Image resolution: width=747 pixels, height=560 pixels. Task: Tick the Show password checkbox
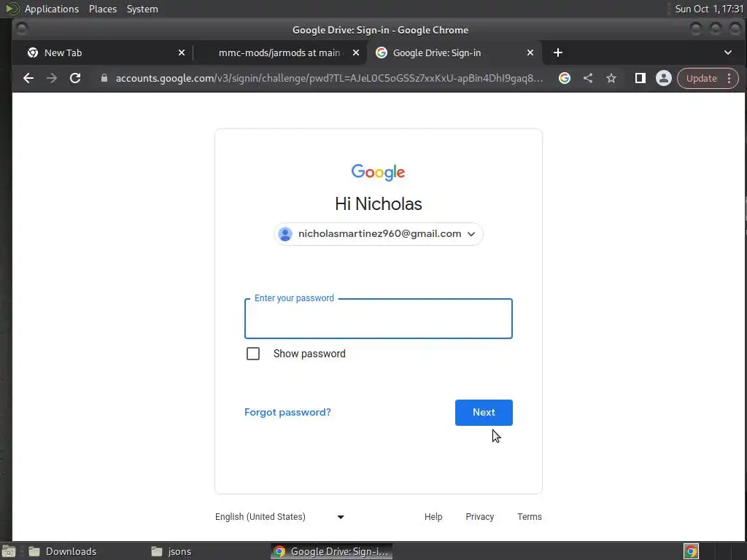click(253, 354)
